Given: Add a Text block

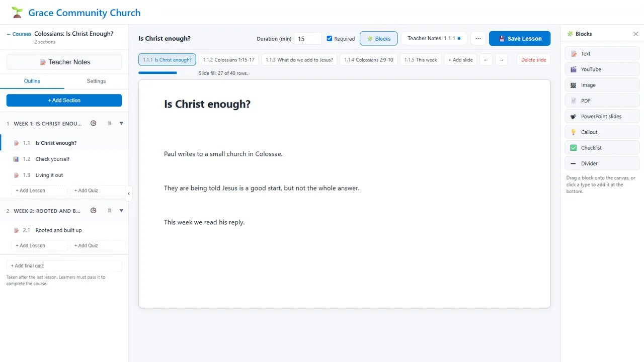Looking at the screenshot, I should point(602,54).
